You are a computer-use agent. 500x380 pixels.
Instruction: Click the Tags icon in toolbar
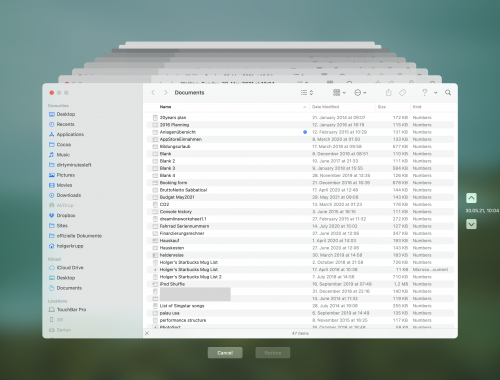tap(402, 93)
